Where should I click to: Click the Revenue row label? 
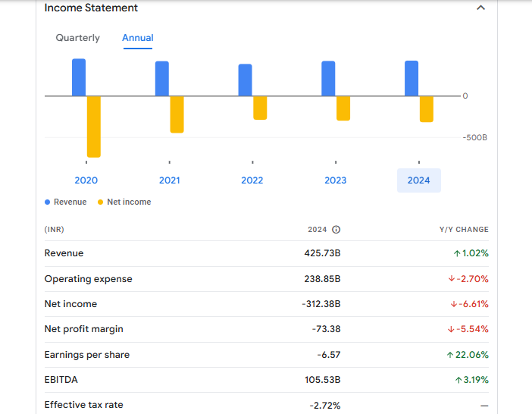click(x=64, y=253)
